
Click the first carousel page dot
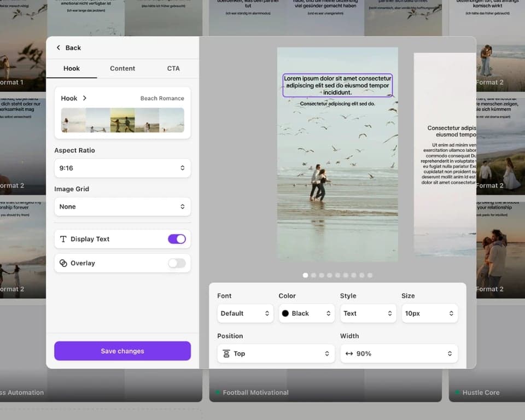pos(305,275)
